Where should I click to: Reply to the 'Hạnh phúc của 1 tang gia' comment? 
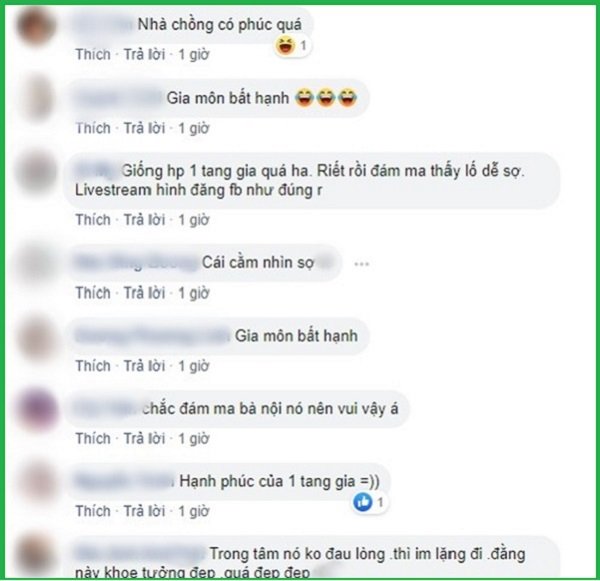pos(144,511)
